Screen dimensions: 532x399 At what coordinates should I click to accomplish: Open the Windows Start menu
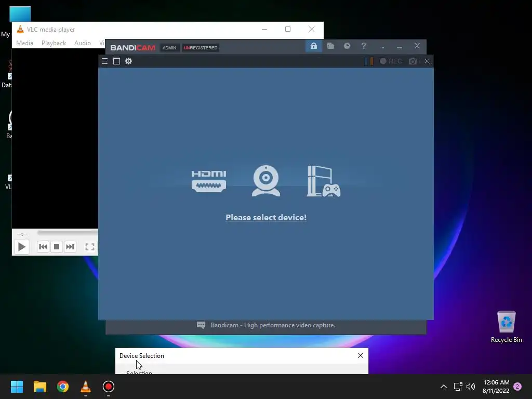(x=17, y=387)
